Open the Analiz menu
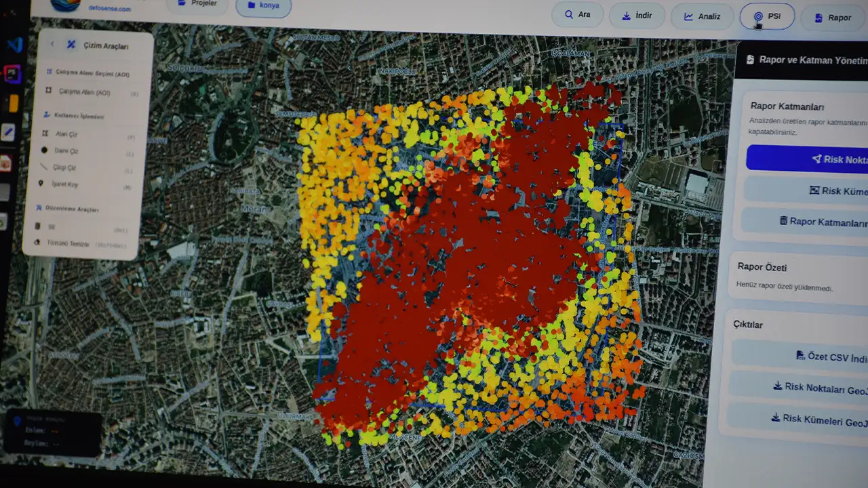 tap(702, 16)
